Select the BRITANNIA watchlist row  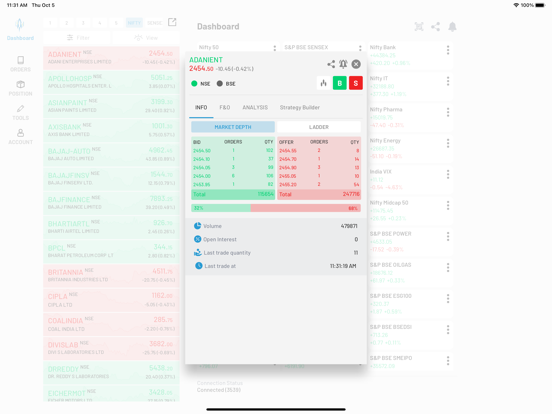[x=111, y=276]
